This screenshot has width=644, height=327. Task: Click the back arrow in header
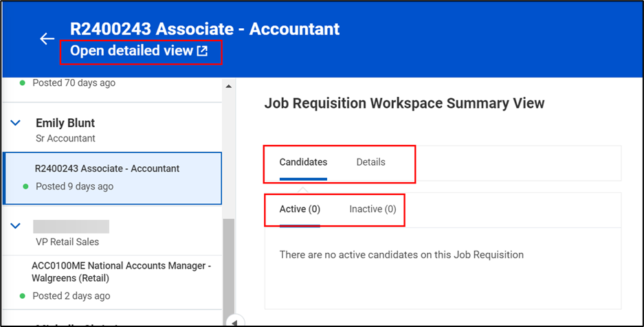(x=47, y=39)
